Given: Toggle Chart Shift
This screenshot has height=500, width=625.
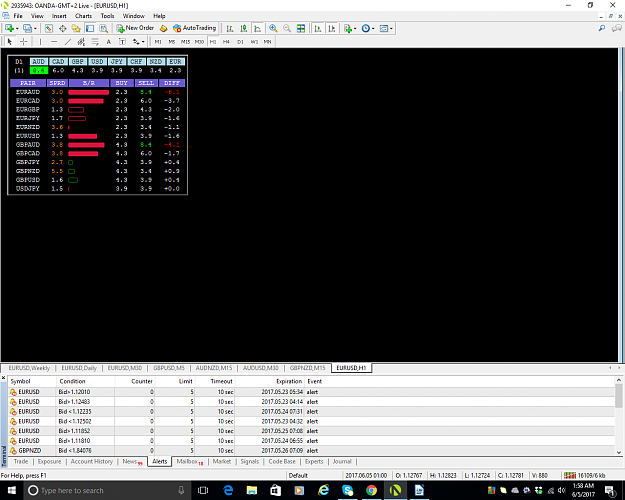Looking at the screenshot, I should [332, 28].
